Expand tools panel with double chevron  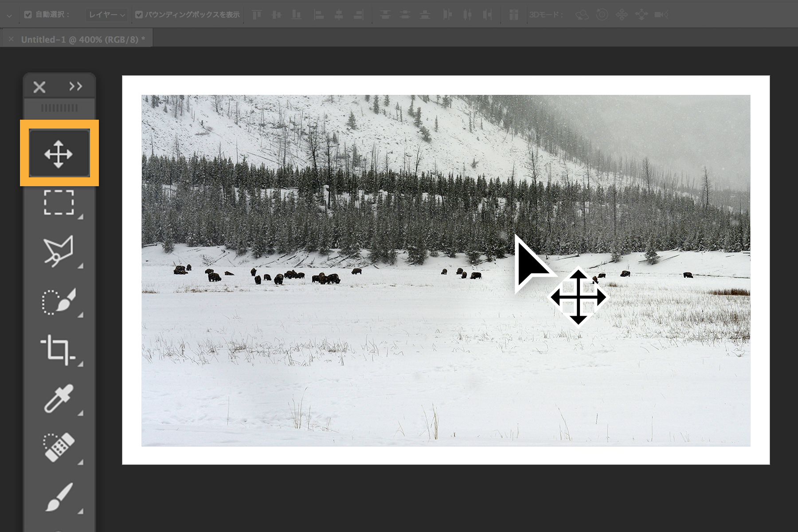(x=76, y=86)
